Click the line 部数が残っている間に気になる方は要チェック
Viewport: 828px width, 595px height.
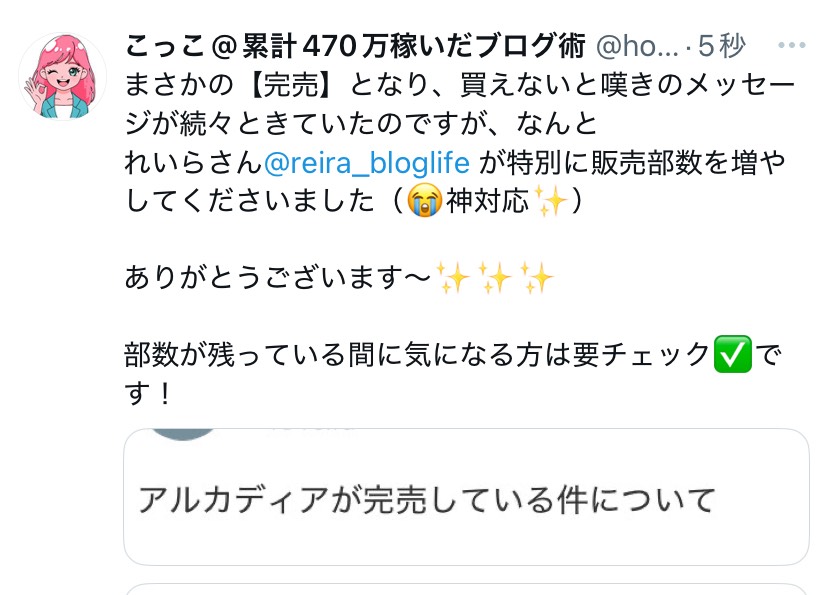(x=417, y=354)
